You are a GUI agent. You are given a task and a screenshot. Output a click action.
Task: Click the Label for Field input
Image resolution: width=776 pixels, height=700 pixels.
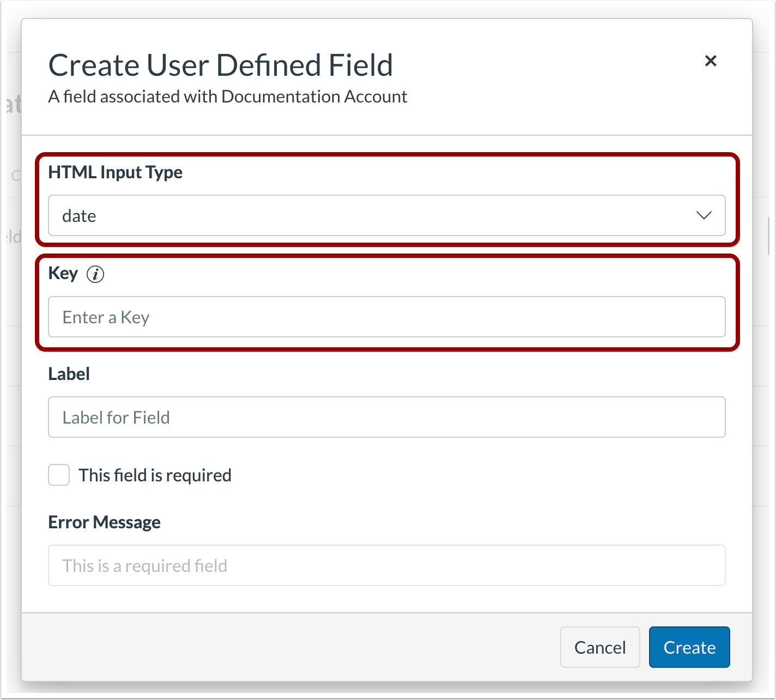point(386,417)
